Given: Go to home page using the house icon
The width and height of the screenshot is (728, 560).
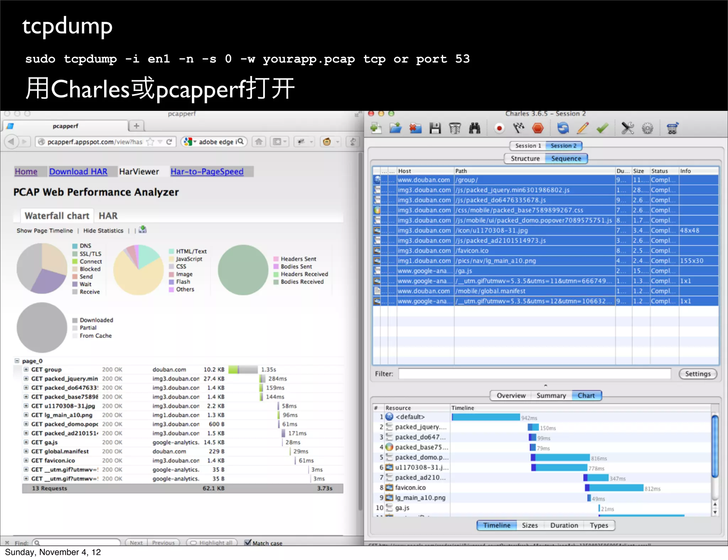Looking at the screenshot, I should tap(259, 142).
